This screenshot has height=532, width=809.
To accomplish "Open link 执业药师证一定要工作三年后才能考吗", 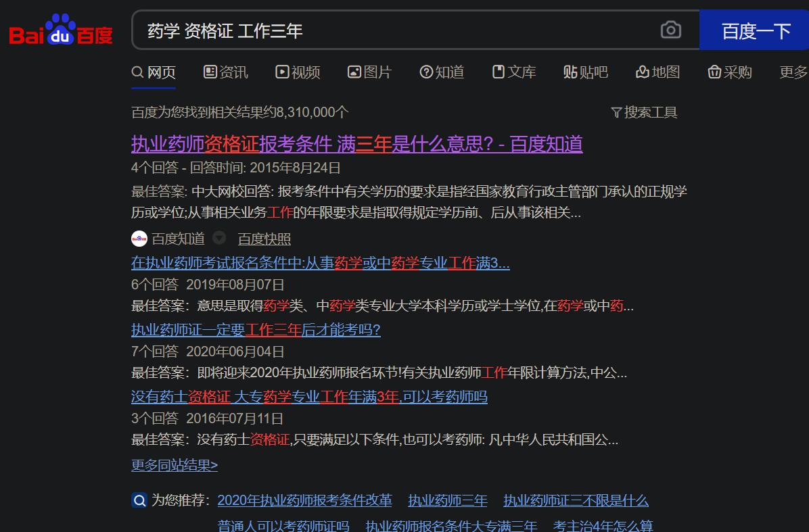I will (x=256, y=330).
